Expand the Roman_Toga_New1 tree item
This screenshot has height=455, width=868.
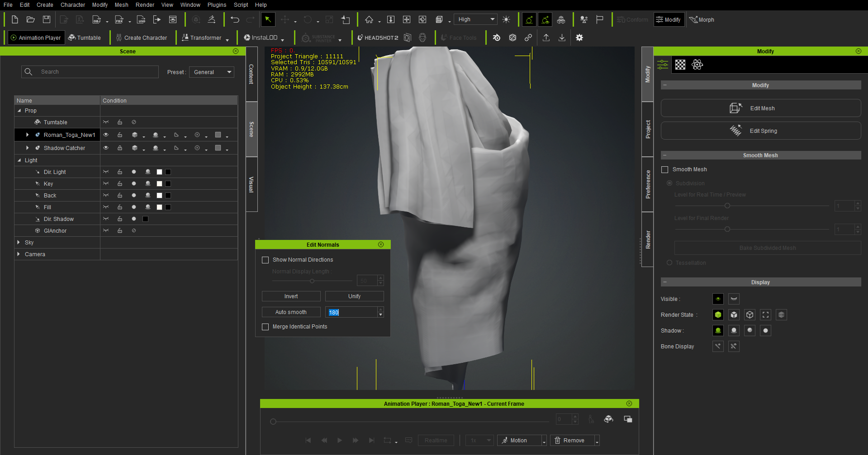tap(27, 135)
